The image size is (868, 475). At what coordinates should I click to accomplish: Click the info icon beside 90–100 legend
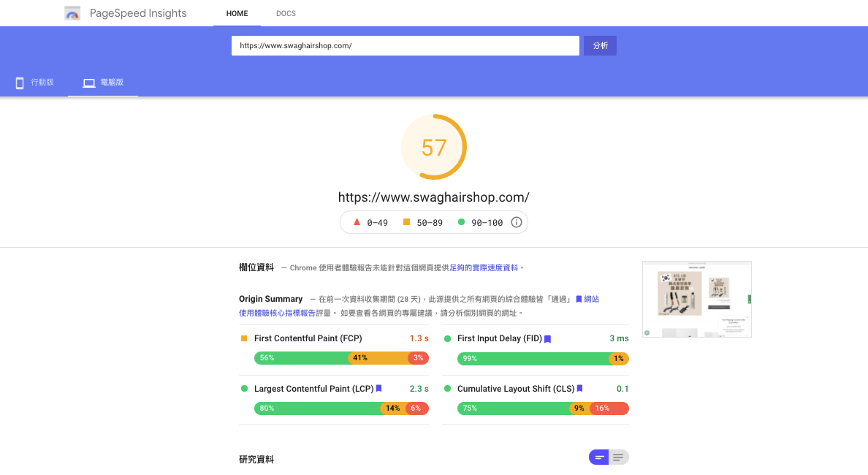pos(516,222)
